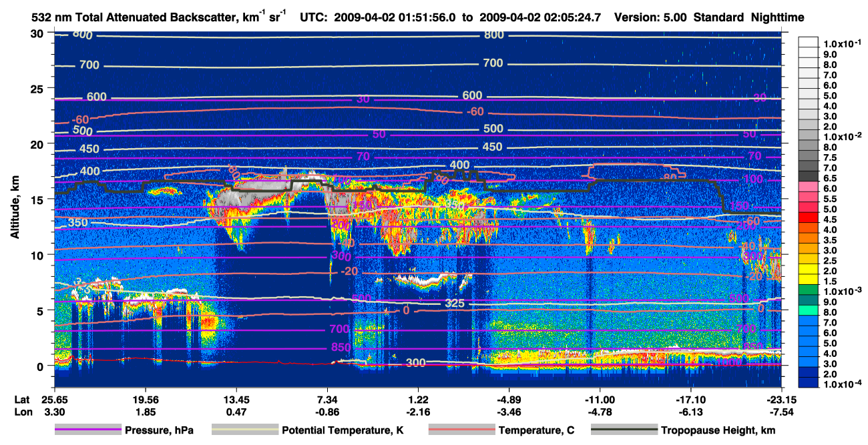Click the '325' potential temperature contour label
The height and width of the screenshot is (445, 868).
tap(455, 304)
